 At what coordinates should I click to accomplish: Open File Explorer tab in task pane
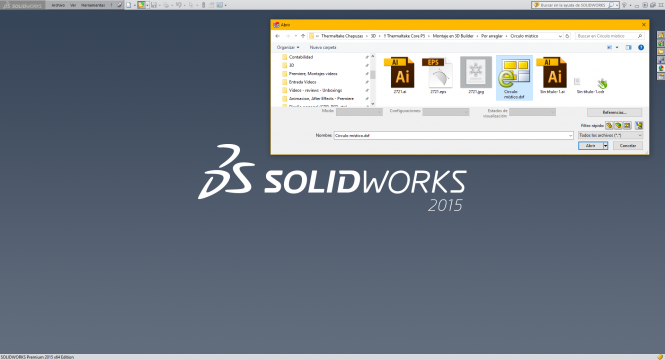coord(661,52)
